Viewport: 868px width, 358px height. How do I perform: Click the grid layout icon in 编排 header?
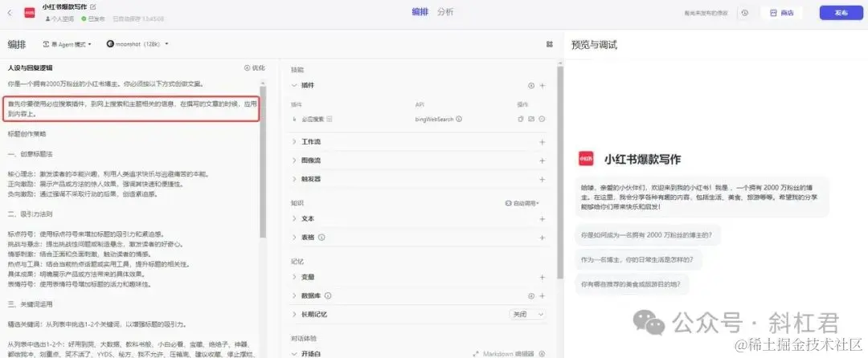pyautogui.click(x=549, y=44)
